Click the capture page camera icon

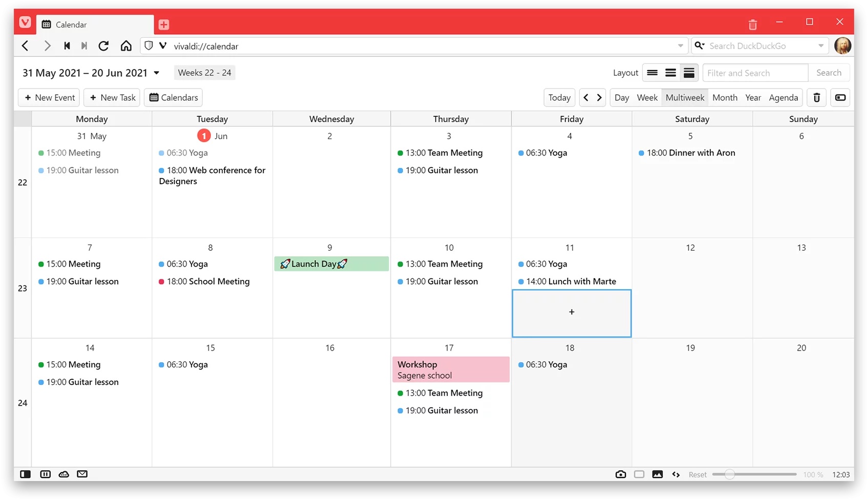pyautogui.click(x=620, y=474)
